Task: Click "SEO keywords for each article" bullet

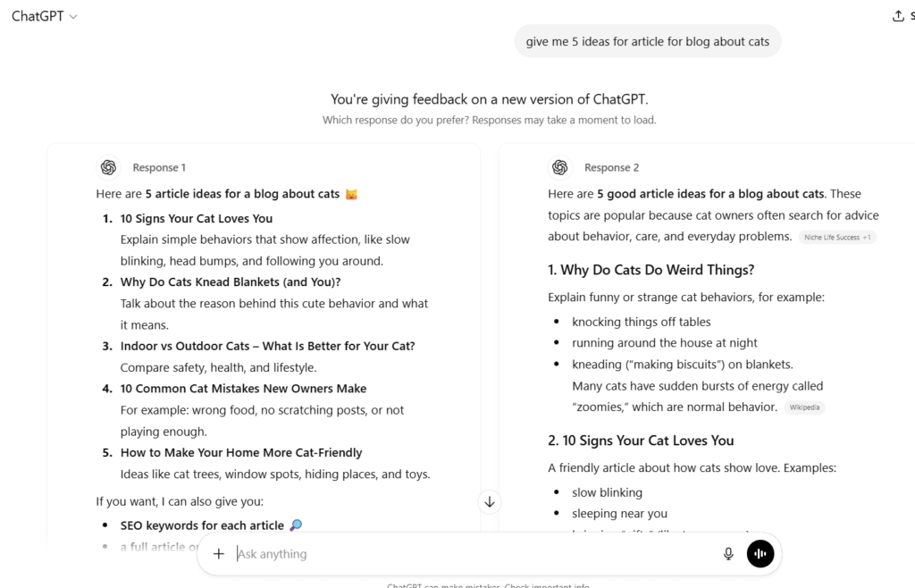Action: click(202, 525)
